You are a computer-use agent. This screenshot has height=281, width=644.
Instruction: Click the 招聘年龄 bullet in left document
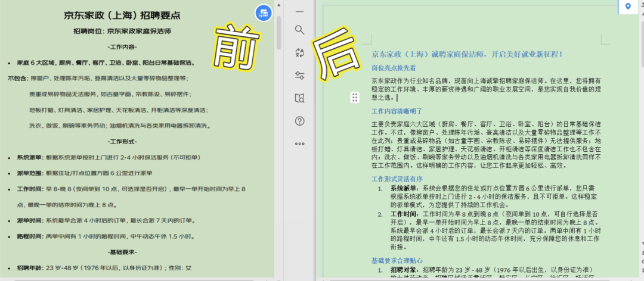pyautogui.click(x=104, y=268)
